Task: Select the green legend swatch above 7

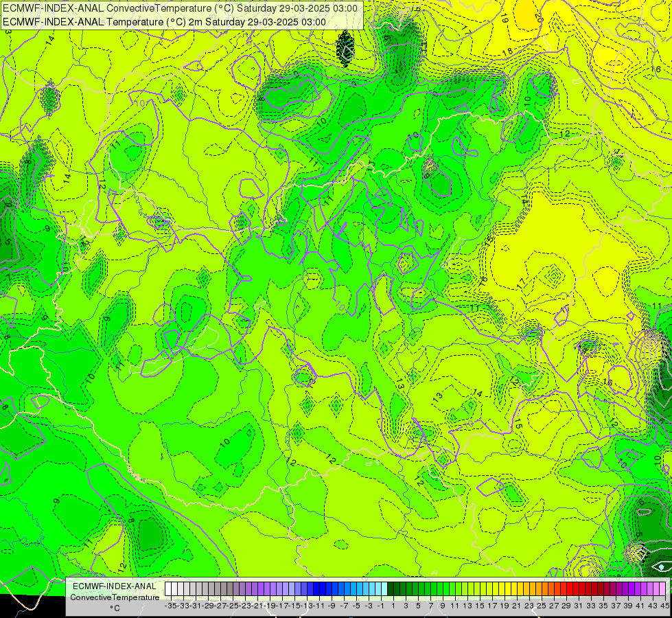Action: pos(428,588)
